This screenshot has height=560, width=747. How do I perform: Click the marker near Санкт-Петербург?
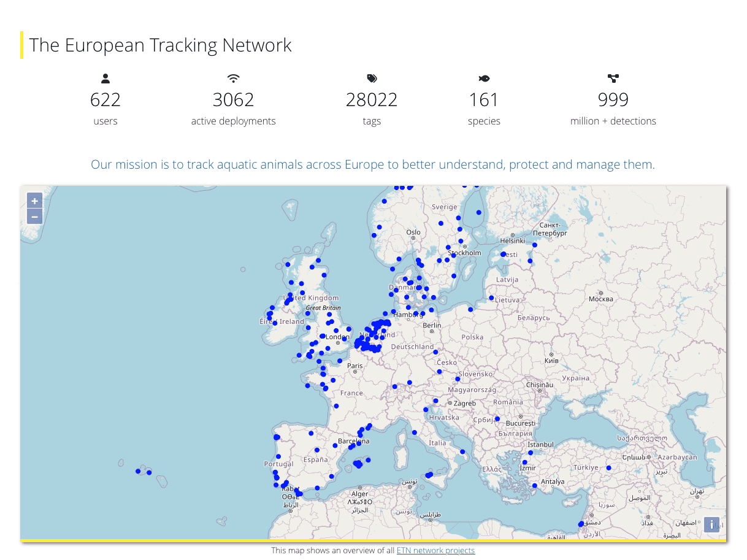pyautogui.click(x=535, y=245)
